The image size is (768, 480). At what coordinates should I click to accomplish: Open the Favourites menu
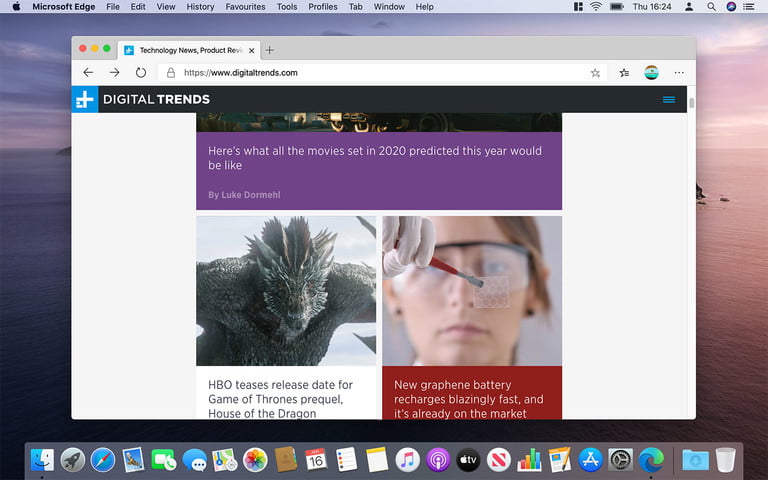[x=245, y=6]
